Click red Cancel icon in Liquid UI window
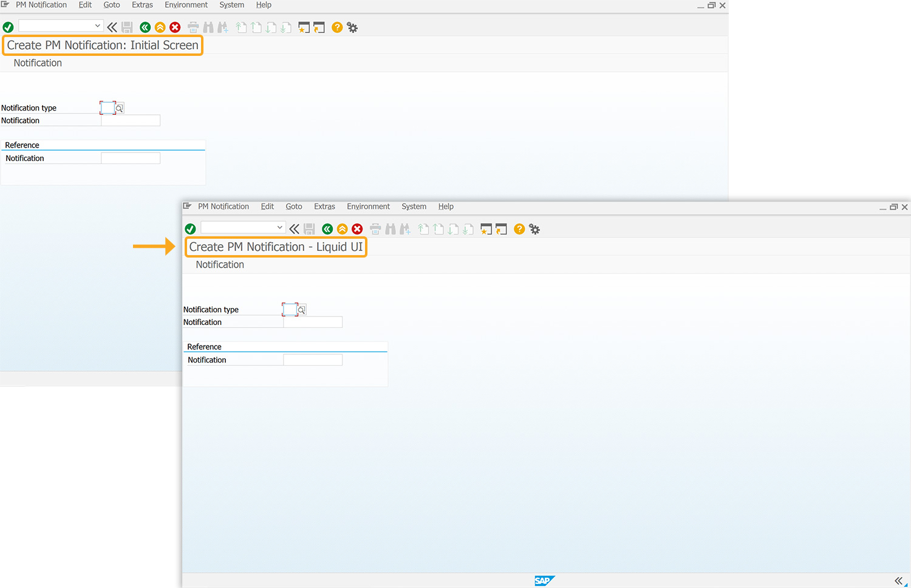 tap(357, 229)
